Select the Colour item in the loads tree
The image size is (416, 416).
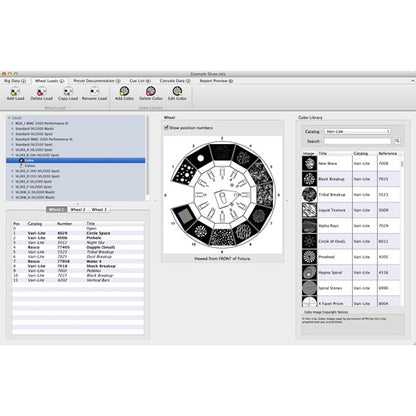coord(30,166)
